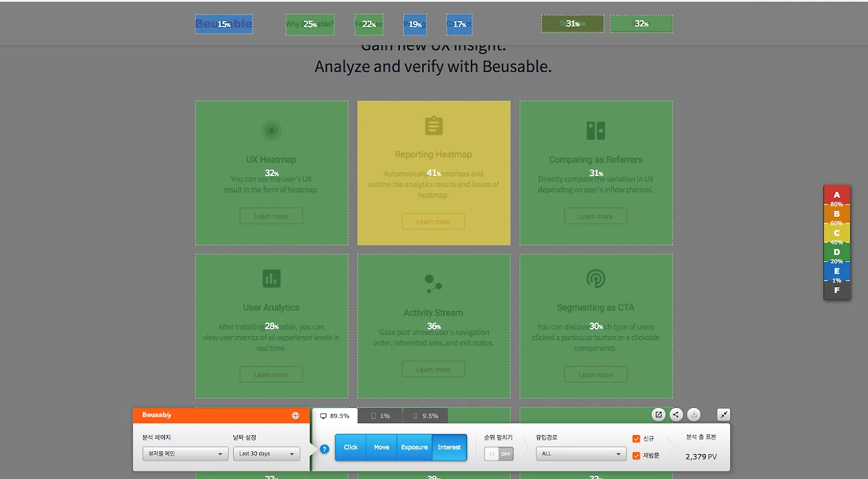Image resolution: width=868 pixels, height=479 pixels.
Task: Switch to the Exposure heatmap mode
Action: click(414, 447)
